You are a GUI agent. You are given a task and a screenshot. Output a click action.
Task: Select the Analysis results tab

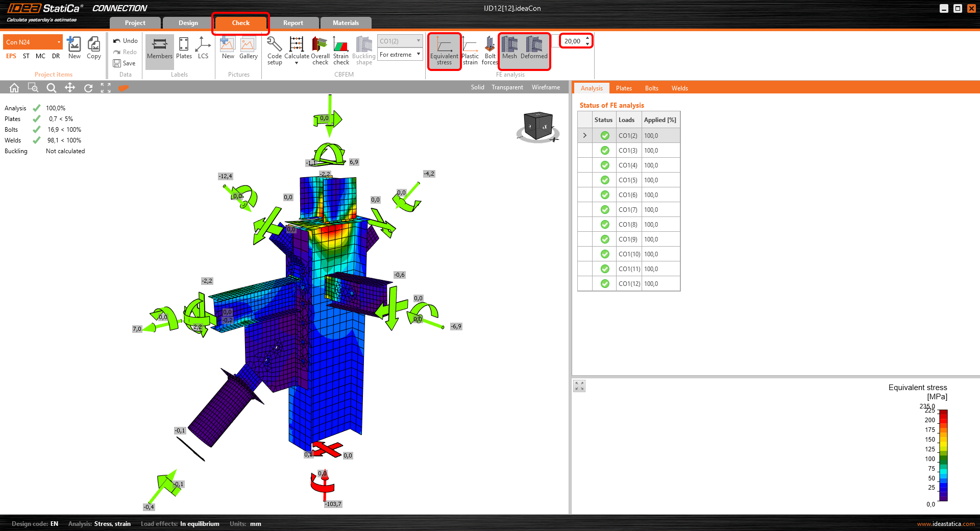592,88
